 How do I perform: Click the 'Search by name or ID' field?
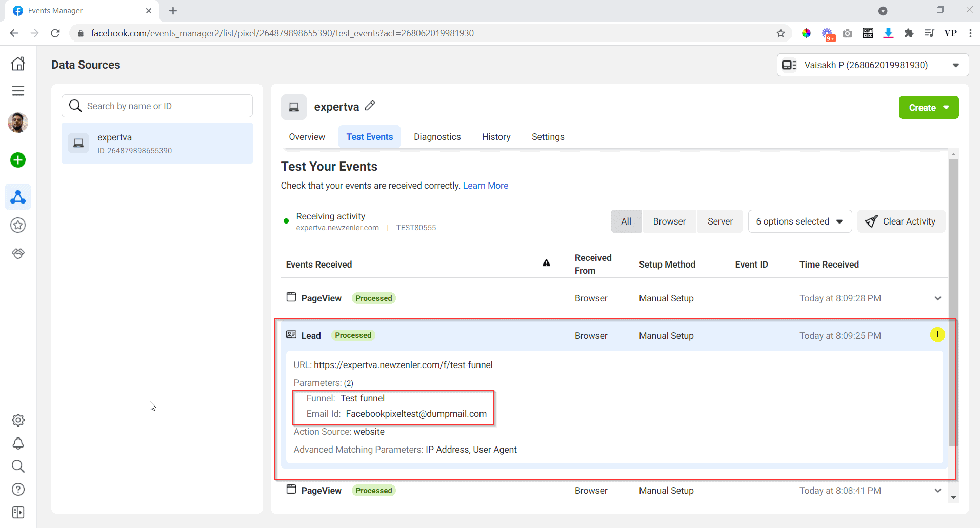pyautogui.click(x=157, y=106)
